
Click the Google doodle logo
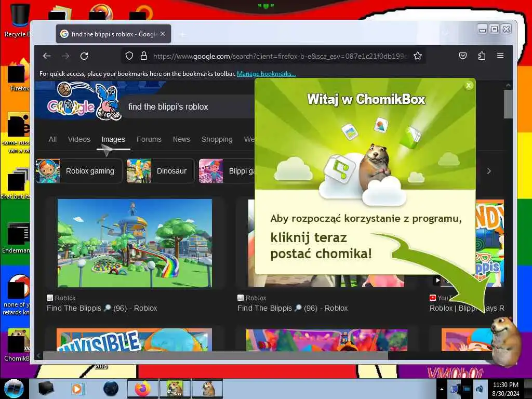pyautogui.click(x=84, y=101)
